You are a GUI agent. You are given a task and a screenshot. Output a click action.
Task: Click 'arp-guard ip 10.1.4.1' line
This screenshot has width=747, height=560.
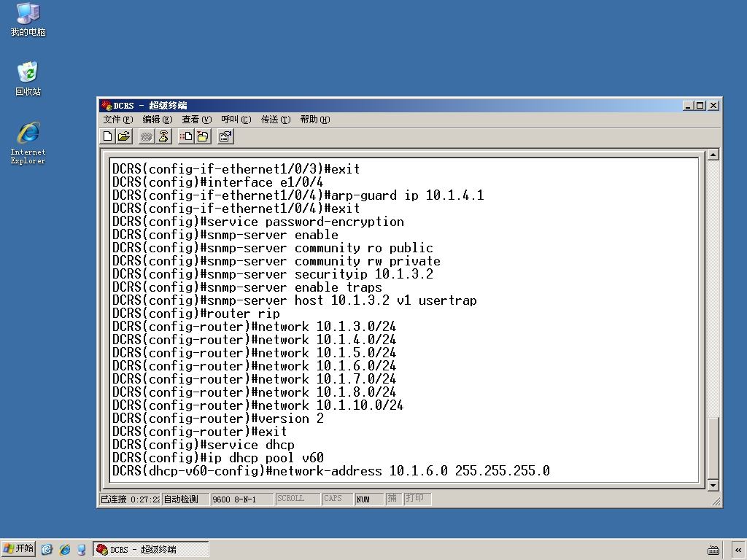pos(298,195)
